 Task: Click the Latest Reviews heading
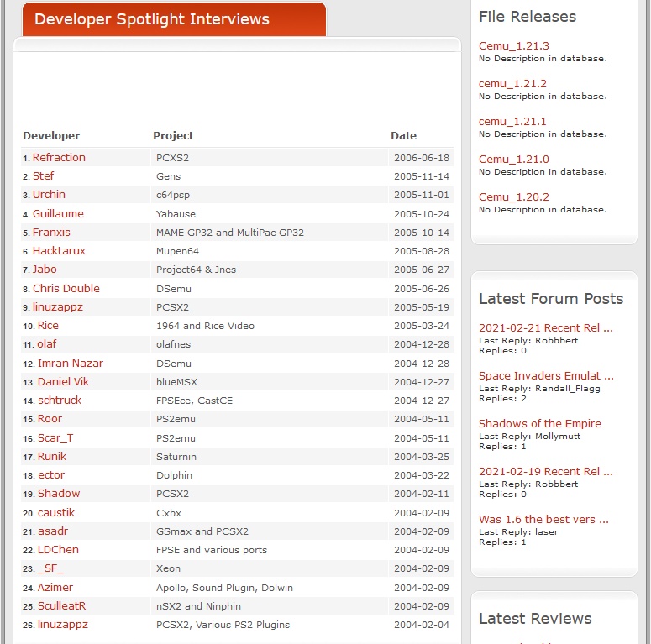pyautogui.click(x=535, y=619)
